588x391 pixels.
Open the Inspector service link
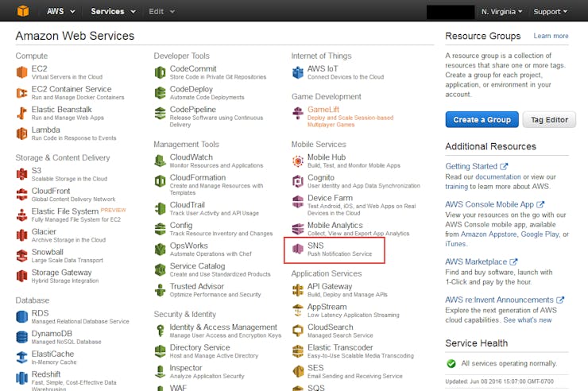point(186,368)
